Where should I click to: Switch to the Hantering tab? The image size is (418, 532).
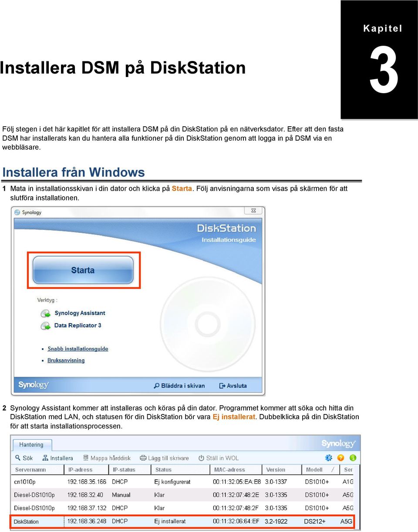pyautogui.click(x=31, y=445)
